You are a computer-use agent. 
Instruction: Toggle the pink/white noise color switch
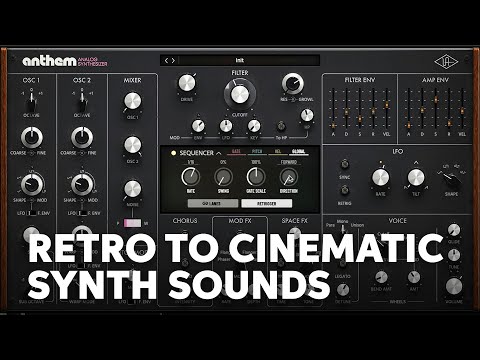pyautogui.click(x=132, y=223)
